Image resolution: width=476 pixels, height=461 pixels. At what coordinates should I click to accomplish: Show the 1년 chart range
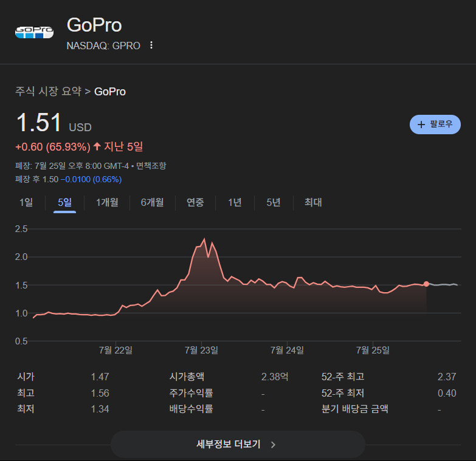(x=235, y=202)
